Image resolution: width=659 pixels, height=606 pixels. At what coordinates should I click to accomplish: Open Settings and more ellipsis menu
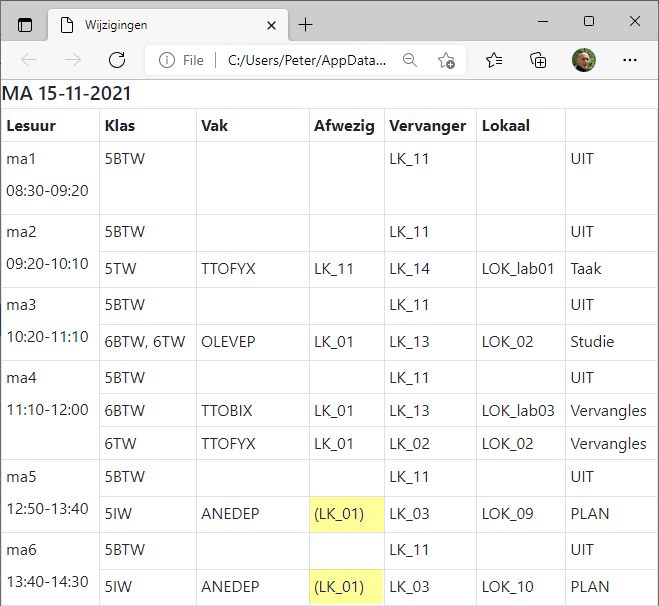pos(630,60)
